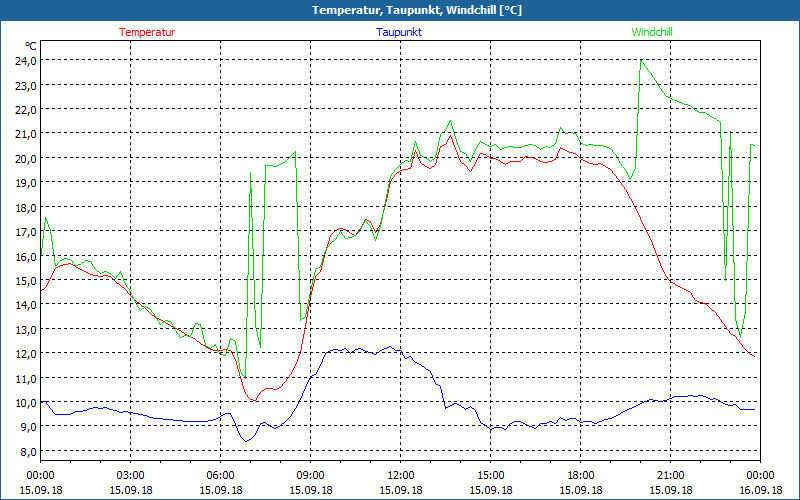Screen dimensions: 800x500
Task: Click the 19,0 y-axis value
Action: (26, 183)
